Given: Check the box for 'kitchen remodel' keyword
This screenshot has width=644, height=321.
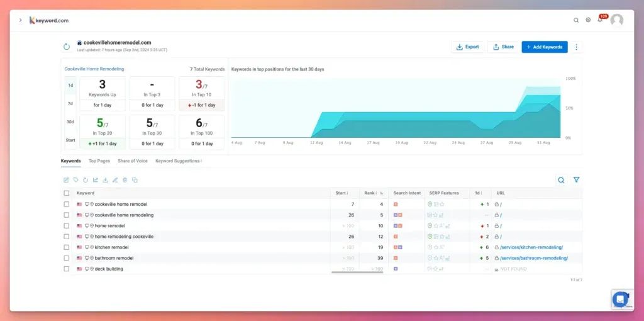Looking at the screenshot, I should pyautogui.click(x=67, y=247).
